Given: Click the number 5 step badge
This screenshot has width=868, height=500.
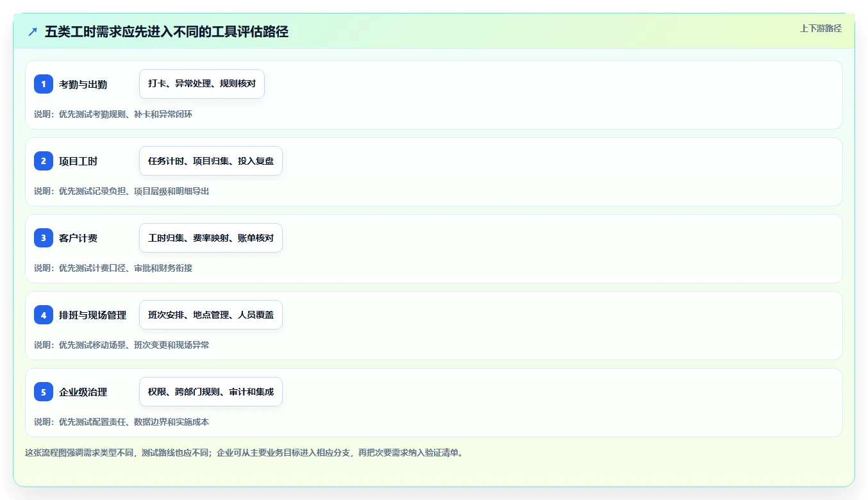Looking at the screenshot, I should click(x=44, y=392).
